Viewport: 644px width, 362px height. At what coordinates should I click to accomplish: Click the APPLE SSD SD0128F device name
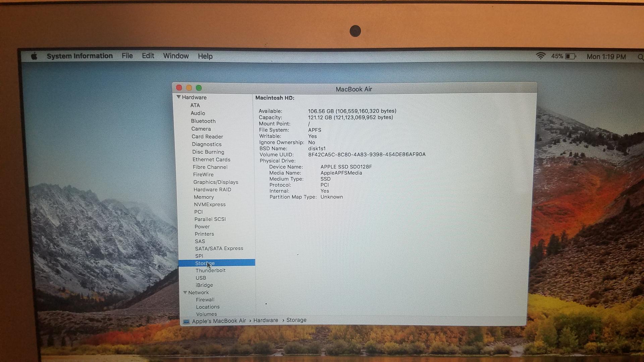(x=346, y=167)
